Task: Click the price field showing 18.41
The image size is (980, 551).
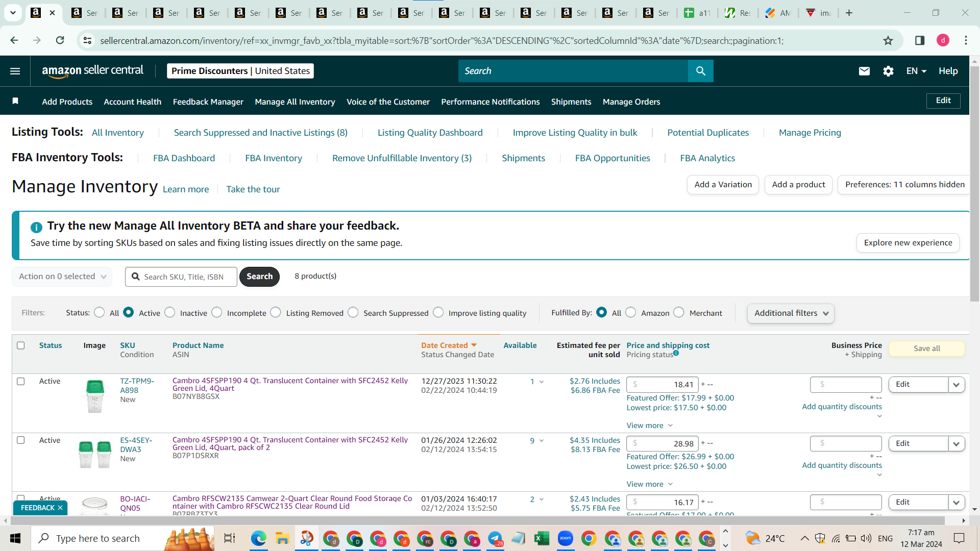Action: coord(663,385)
